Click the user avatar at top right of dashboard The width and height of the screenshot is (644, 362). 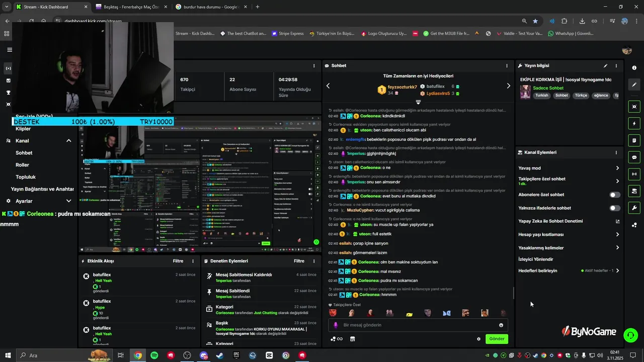[627, 50]
